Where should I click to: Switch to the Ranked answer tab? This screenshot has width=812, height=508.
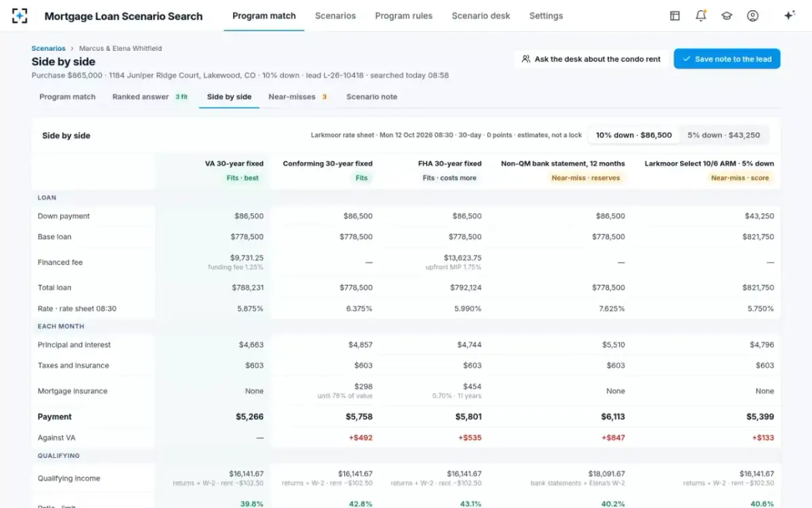[150, 97]
